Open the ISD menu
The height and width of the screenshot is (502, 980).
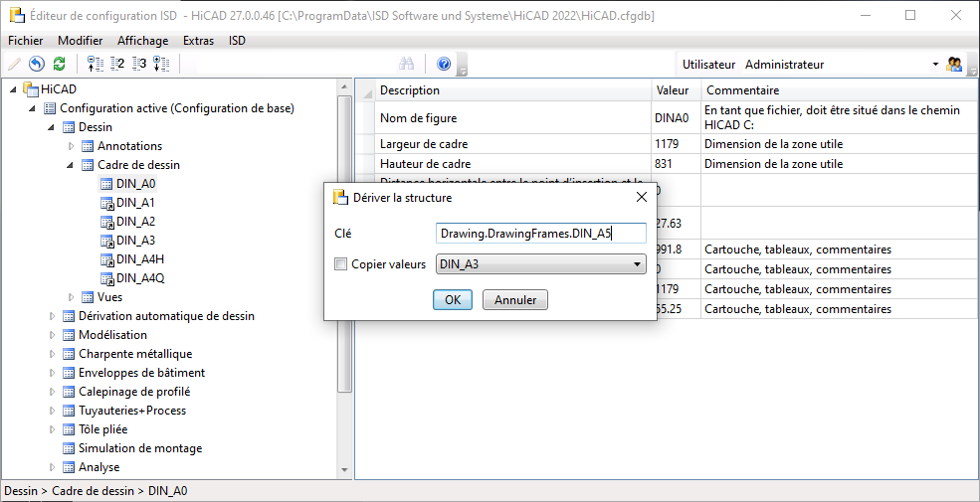(x=237, y=41)
